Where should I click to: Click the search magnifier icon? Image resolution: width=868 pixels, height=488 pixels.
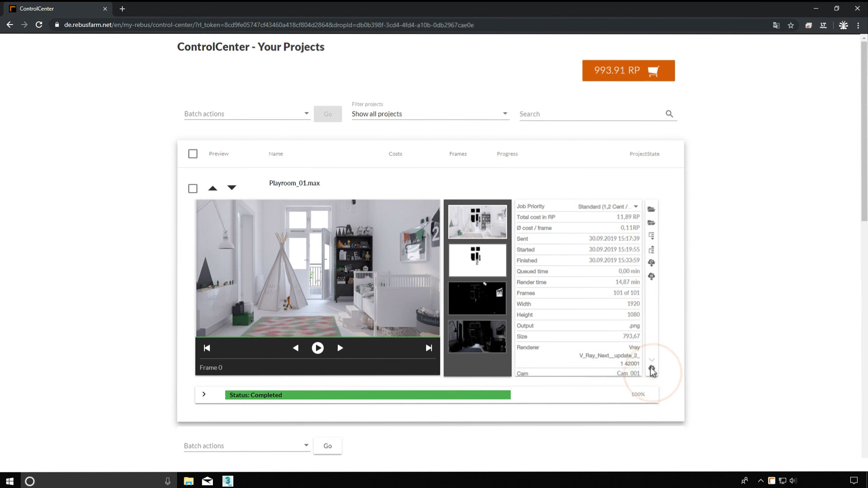[x=670, y=113]
